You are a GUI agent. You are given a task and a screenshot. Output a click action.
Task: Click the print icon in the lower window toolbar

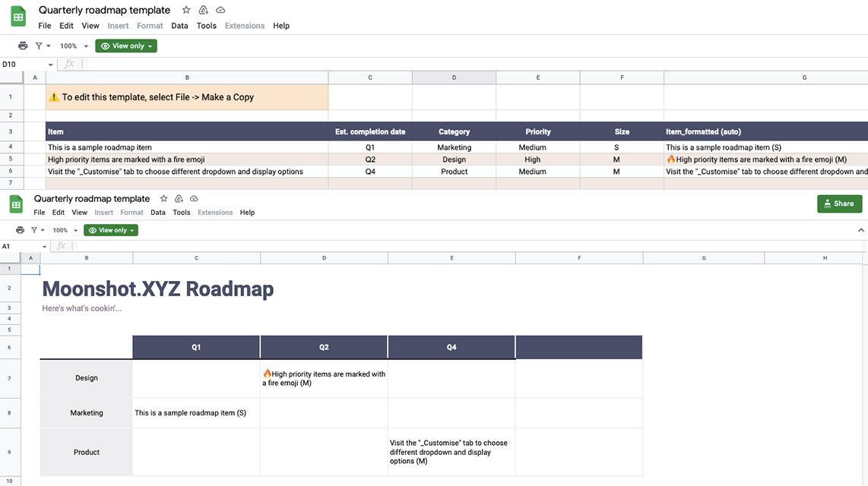point(21,229)
